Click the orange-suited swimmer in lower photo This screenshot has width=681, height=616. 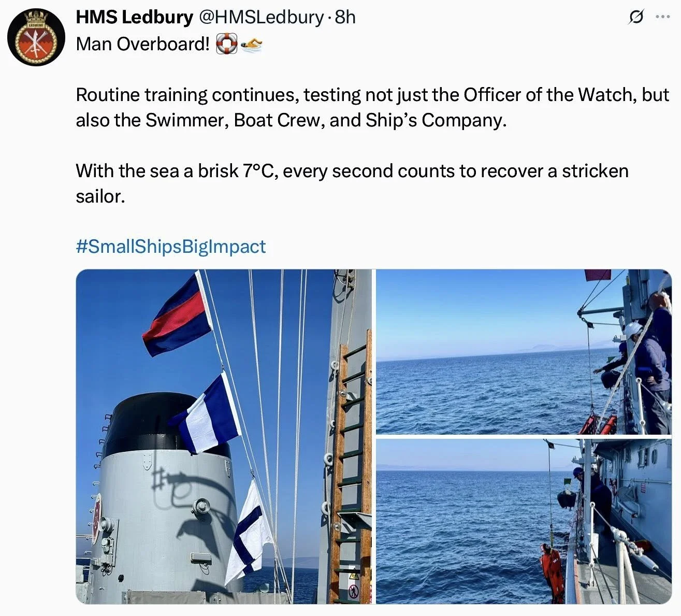tap(552, 571)
